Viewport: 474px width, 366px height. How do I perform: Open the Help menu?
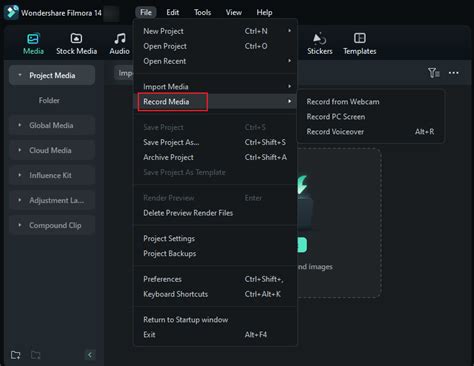[x=264, y=12]
